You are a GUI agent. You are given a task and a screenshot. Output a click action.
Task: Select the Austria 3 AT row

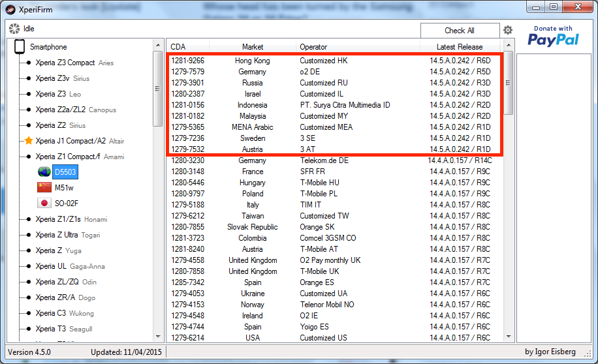tap(335, 149)
